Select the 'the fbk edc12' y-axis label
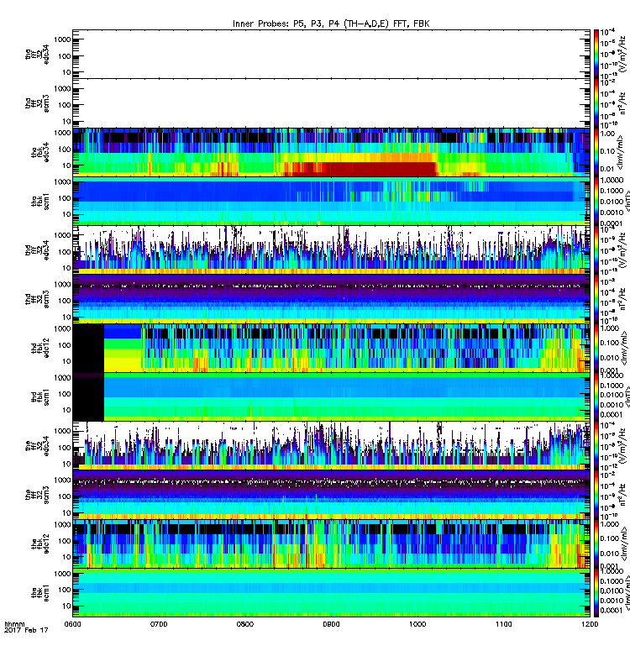The image size is (630, 672). click(x=40, y=543)
